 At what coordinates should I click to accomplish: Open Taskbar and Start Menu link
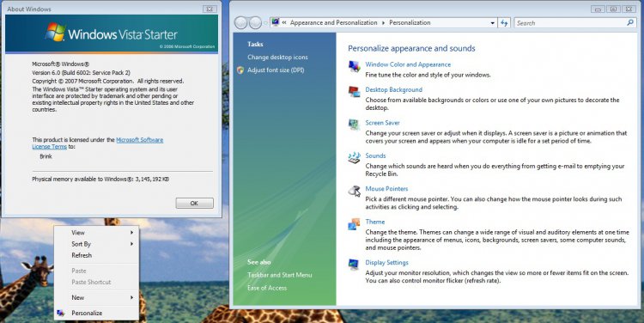coord(279,275)
